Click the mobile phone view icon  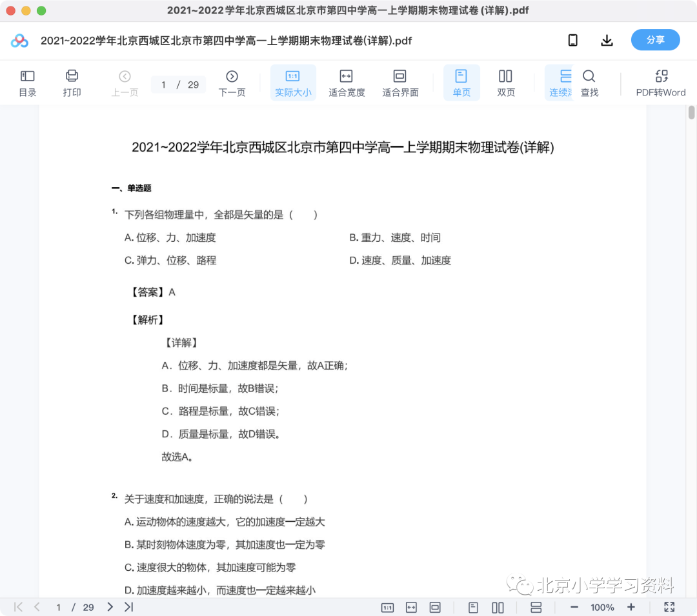[x=573, y=41]
